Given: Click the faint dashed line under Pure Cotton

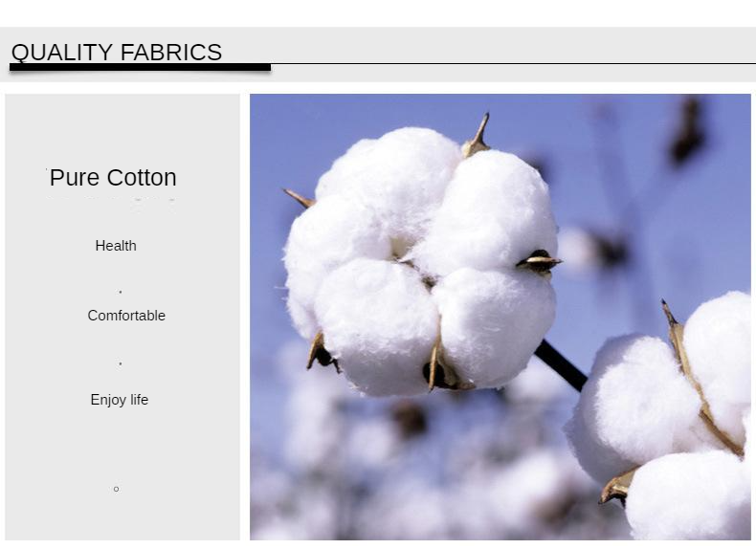Looking at the screenshot, I should tap(111, 199).
